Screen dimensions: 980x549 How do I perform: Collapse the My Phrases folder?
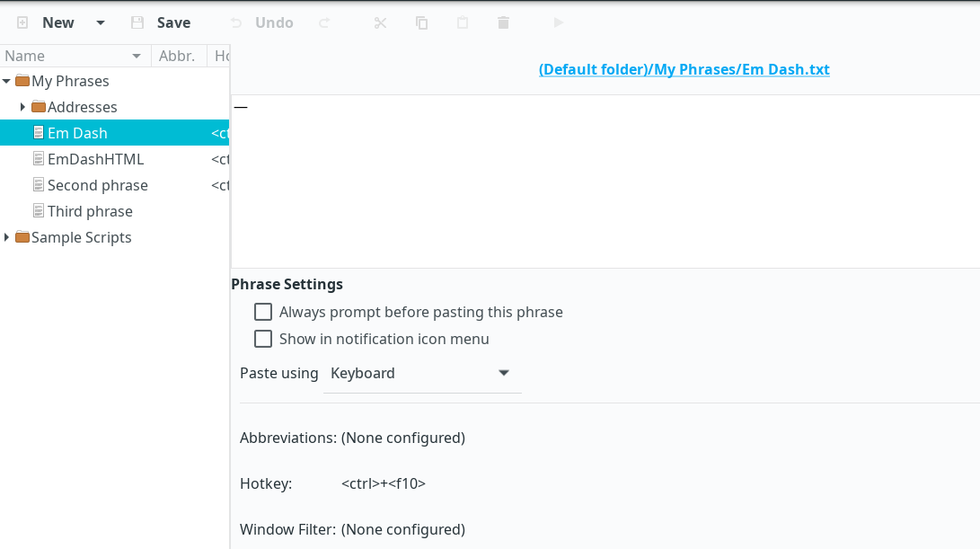(x=7, y=80)
